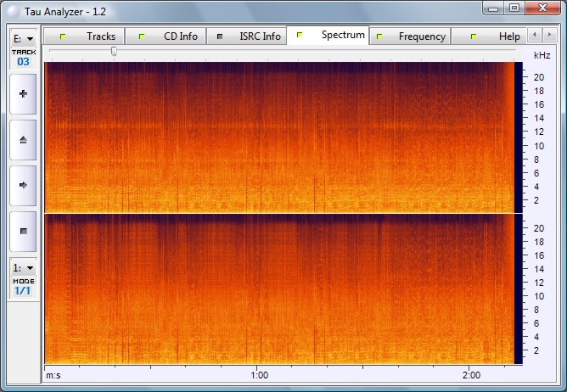This screenshot has width=567, height=392.
Task: Go to the Frequency tab
Action: (x=411, y=36)
